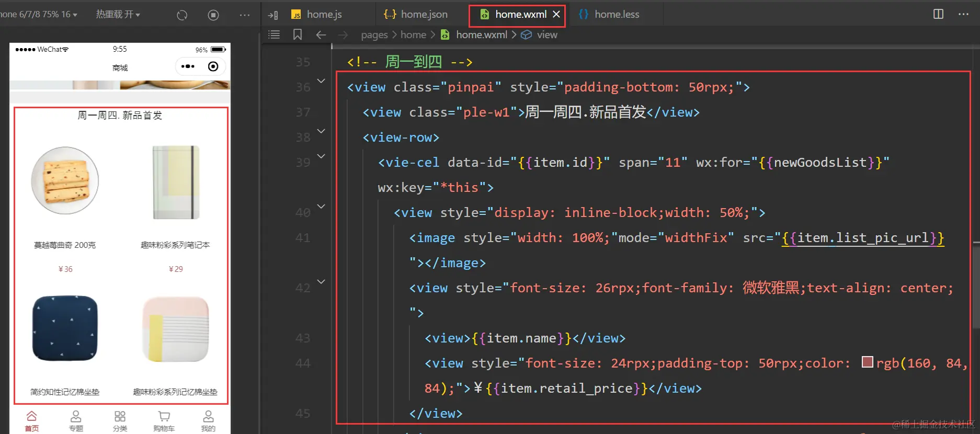
Task: Open the outline list icon
Action: 274,35
